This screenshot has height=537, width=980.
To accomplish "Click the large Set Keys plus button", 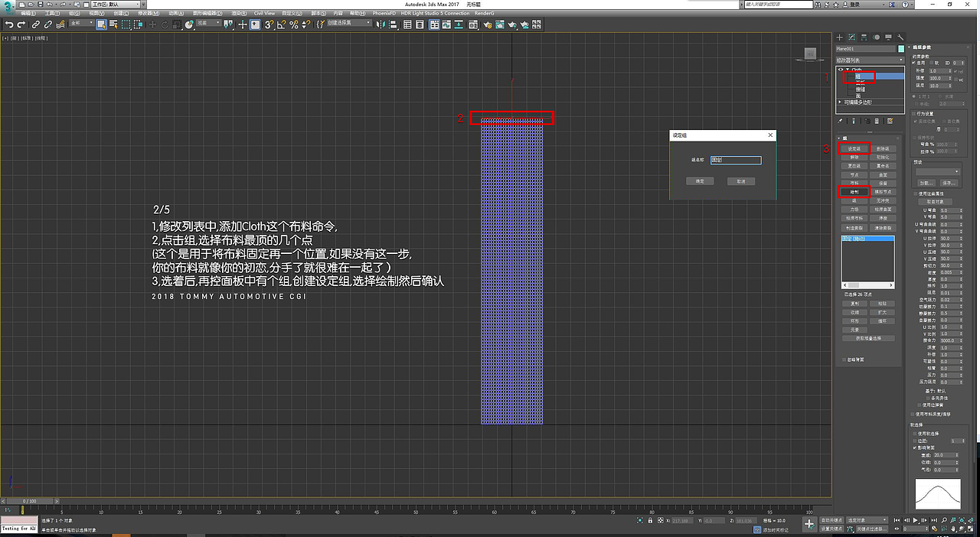I will click(809, 525).
